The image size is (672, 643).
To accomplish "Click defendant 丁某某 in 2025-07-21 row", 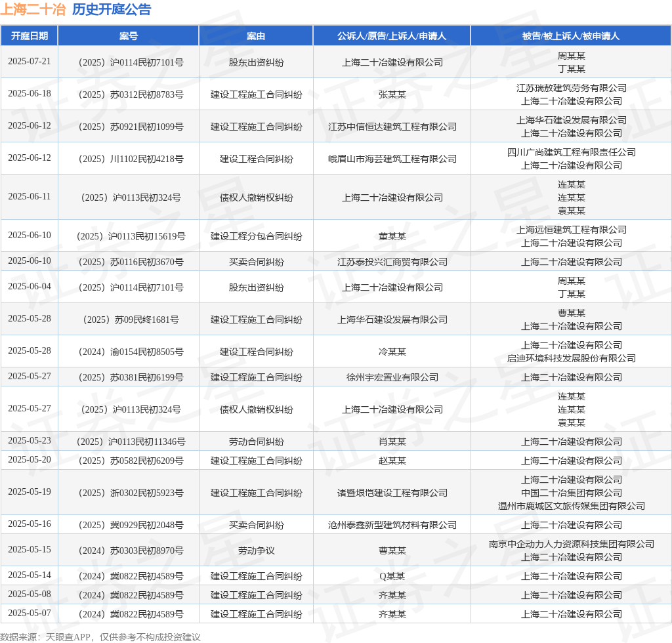I will [572, 69].
